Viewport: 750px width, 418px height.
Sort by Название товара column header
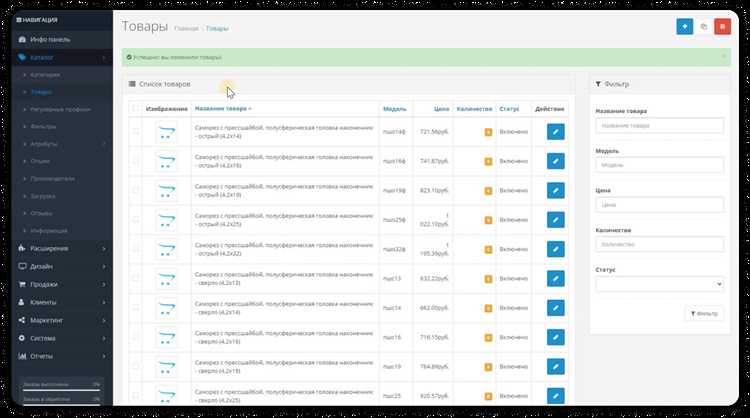tap(222, 108)
